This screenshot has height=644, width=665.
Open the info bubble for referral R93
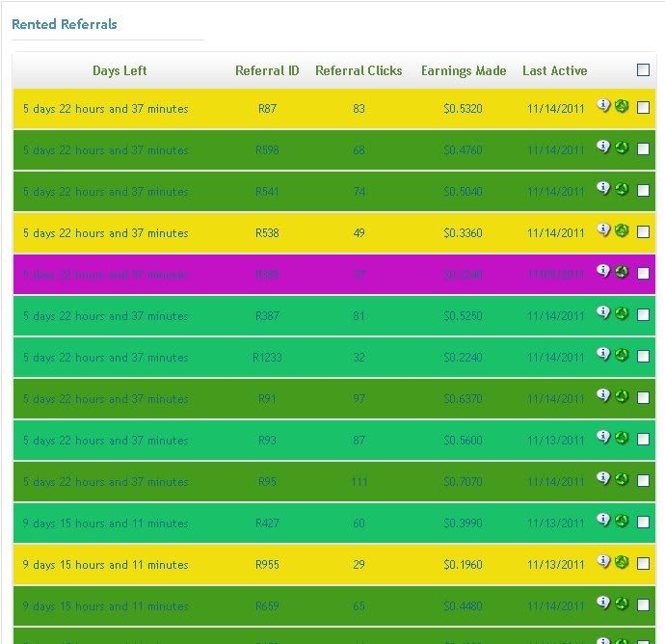tap(603, 437)
